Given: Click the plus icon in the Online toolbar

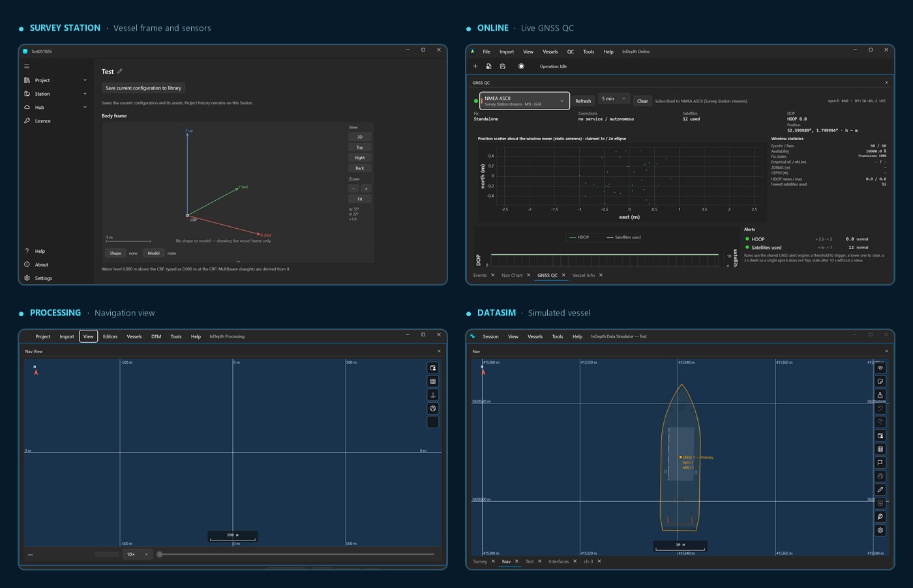Looking at the screenshot, I should pos(475,66).
